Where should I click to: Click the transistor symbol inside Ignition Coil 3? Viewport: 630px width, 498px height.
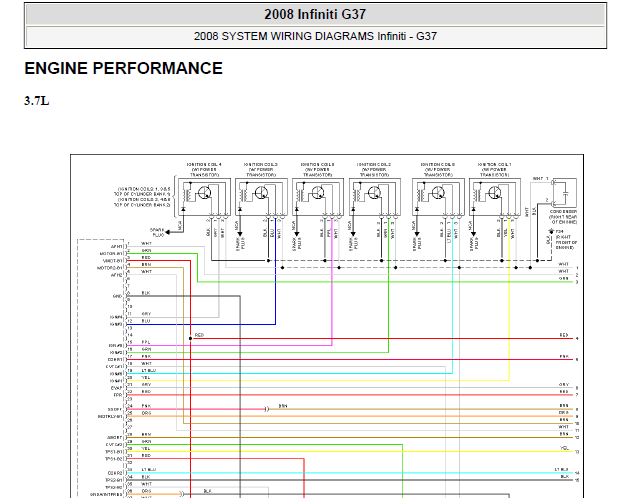click(x=261, y=193)
